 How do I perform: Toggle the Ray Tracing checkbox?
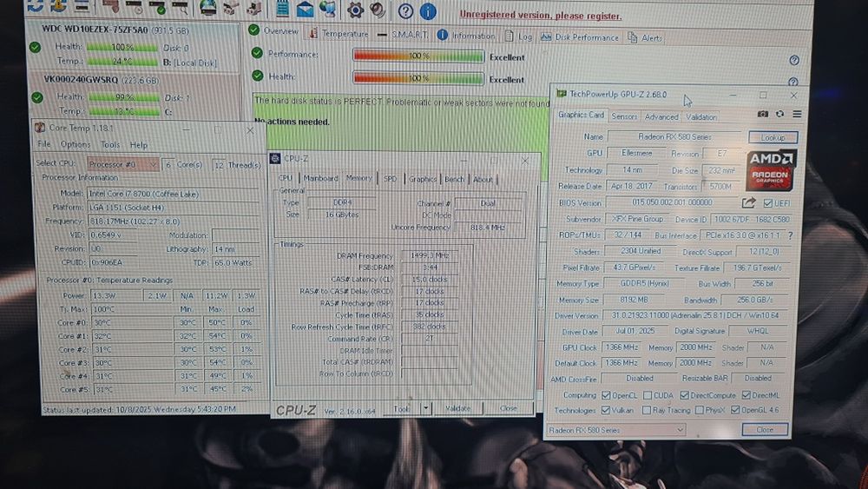[x=646, y=410]
